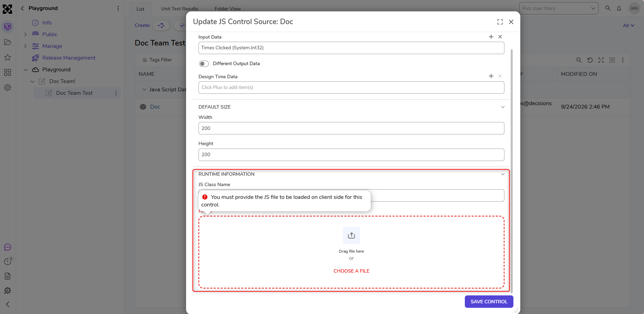
Task: Click SAVE CONTROL button
Action: [x=489, y=302]
